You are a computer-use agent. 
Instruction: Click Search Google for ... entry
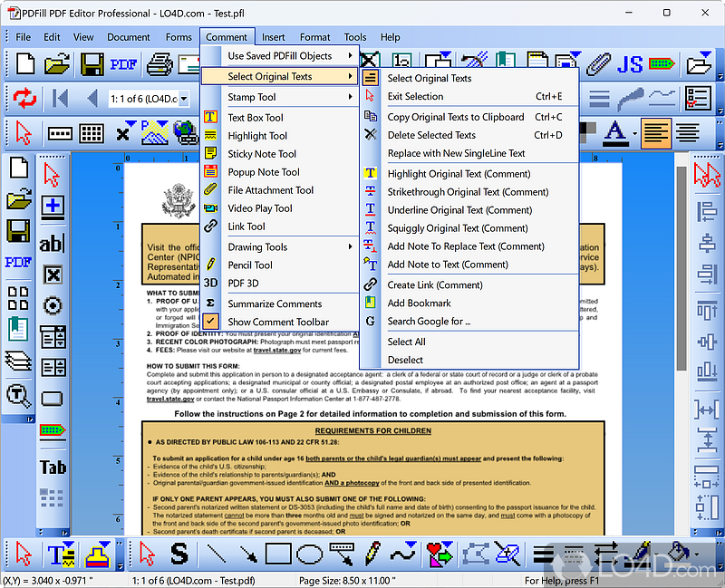[x=469, y=321]
